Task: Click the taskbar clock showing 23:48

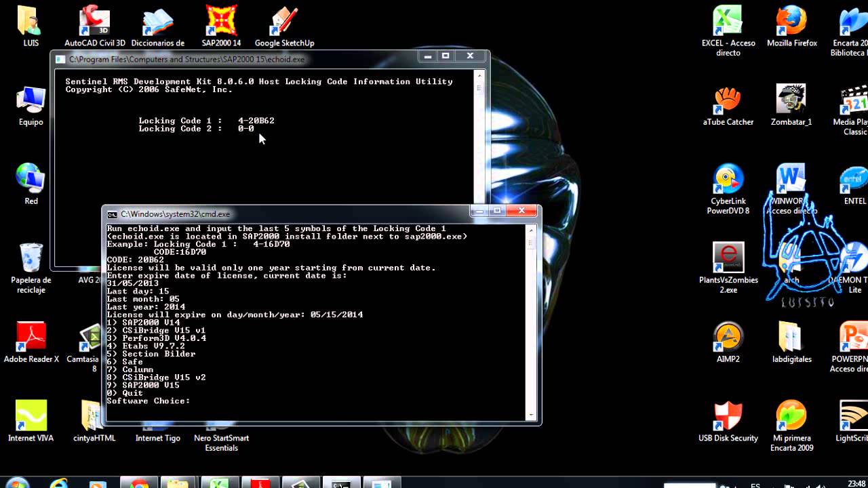Action: (856, 483)
